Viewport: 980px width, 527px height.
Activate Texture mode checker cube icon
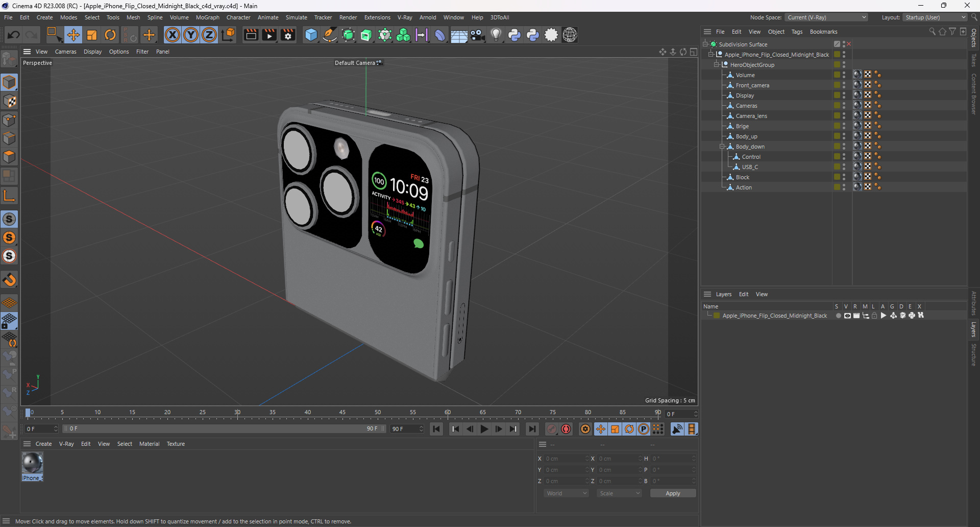pos(9,101)
